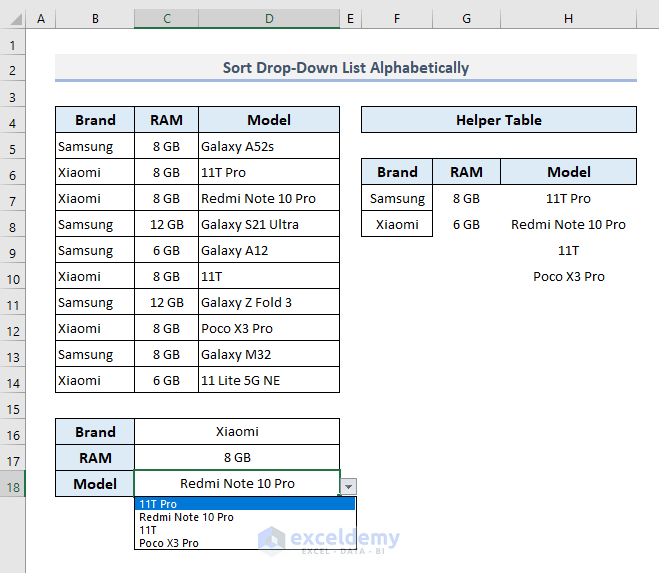
Task: Open the Model cell drop-down arrow
Action: click(348, 485)
